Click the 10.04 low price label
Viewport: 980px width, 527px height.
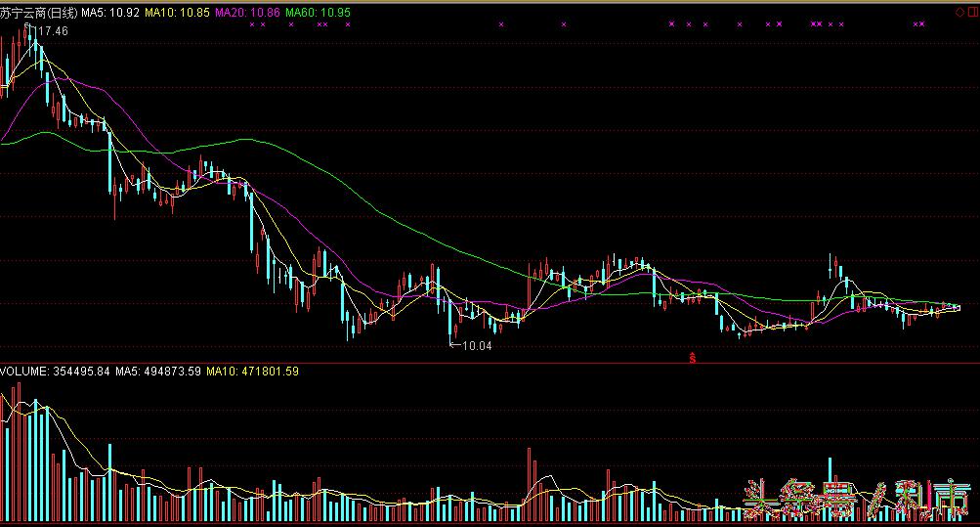(477, 346)
